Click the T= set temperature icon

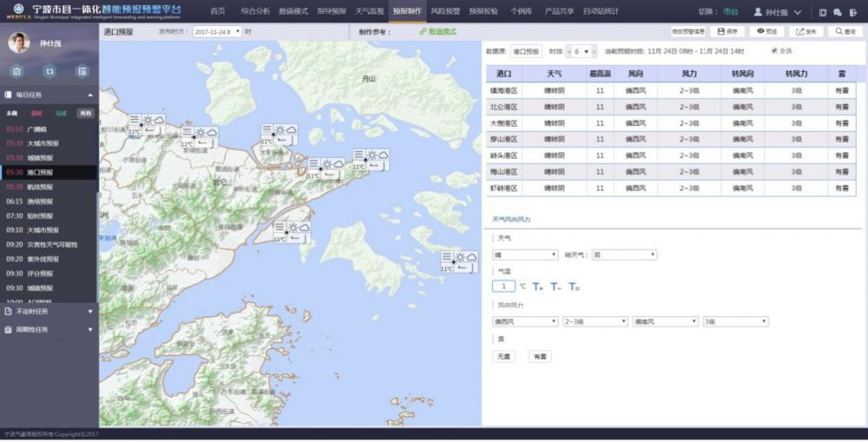pos(575,286)
